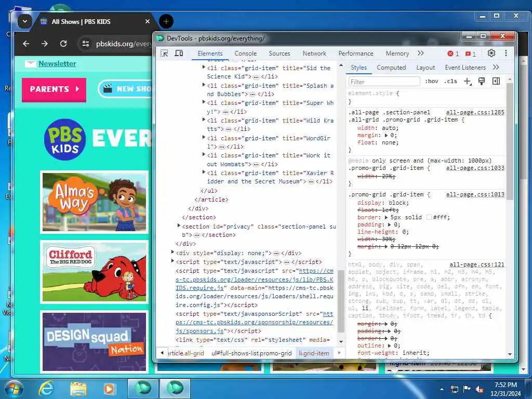Open a new tab with the plus button
532x399 pixels.
click(x=166, y=21)
